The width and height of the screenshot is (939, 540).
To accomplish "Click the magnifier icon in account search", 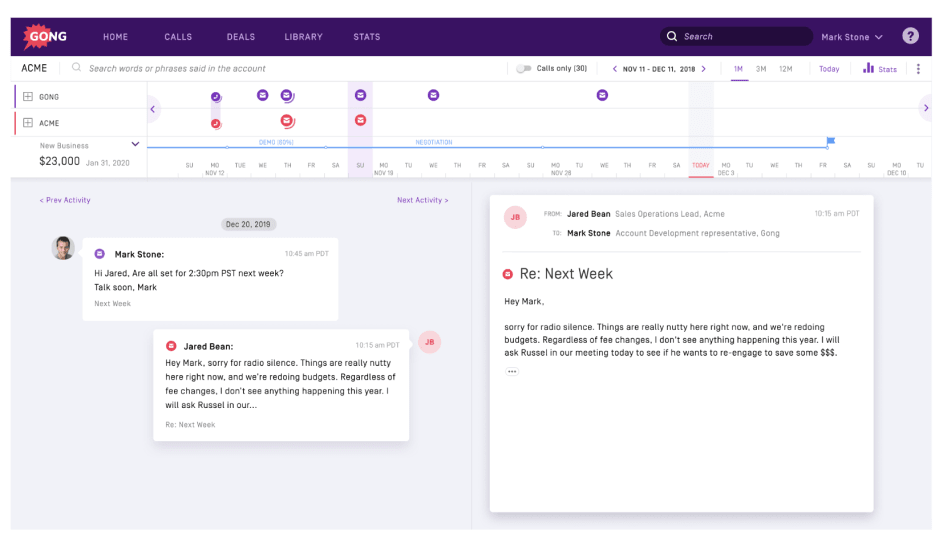I will point(76,68).
